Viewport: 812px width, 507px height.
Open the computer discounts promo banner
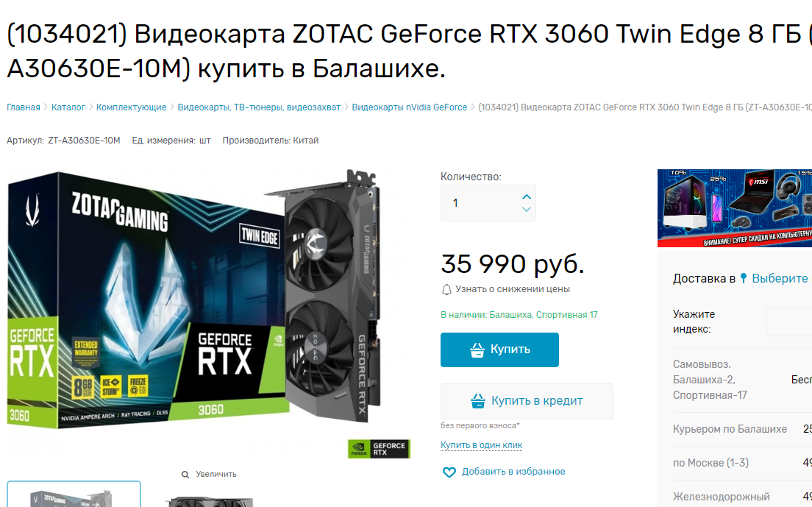[734, 208]
